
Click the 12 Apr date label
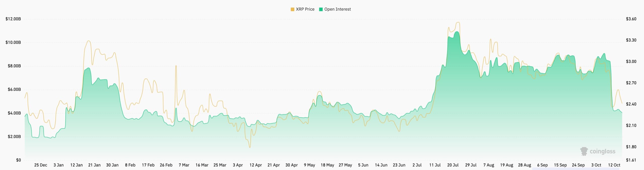pos(256,165)
